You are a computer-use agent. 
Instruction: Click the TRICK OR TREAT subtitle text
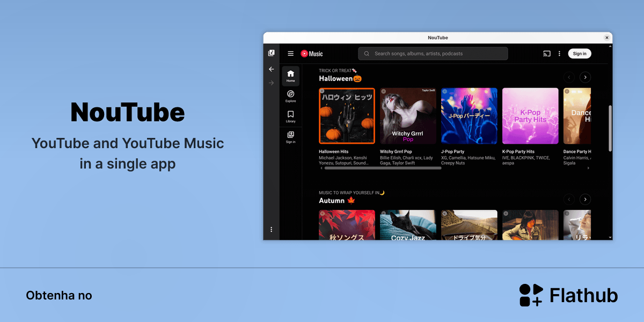338,70
